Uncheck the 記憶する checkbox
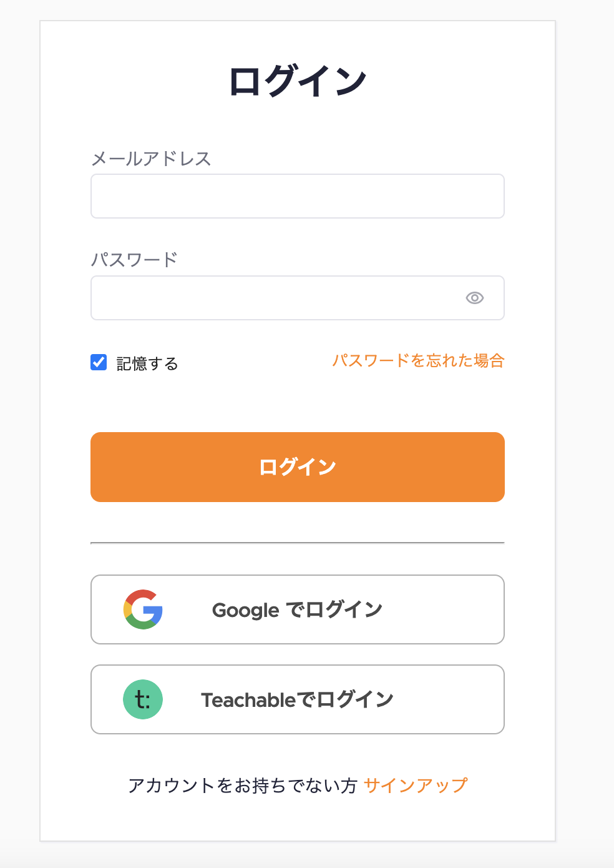This screenshot has height=868, width=614. (x=99, y=362)
